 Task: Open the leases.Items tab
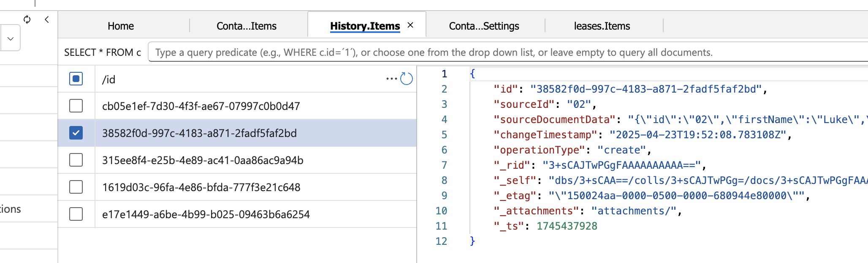point(602,26)
